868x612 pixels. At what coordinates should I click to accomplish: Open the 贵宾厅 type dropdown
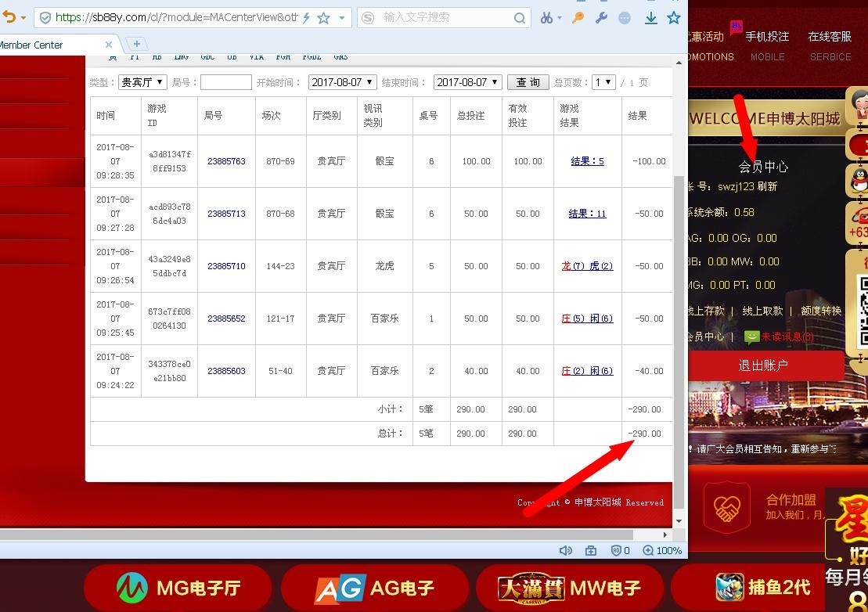click(x=142, y=81)
